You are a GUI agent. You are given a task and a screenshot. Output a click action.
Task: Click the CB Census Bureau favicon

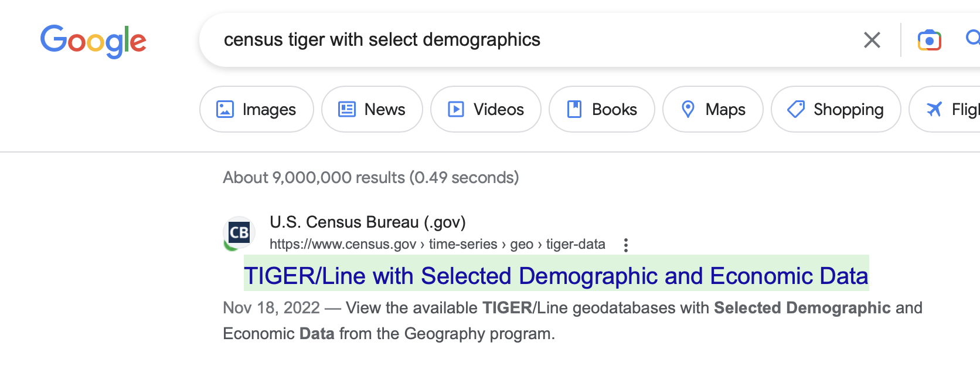tap(239, 232)
